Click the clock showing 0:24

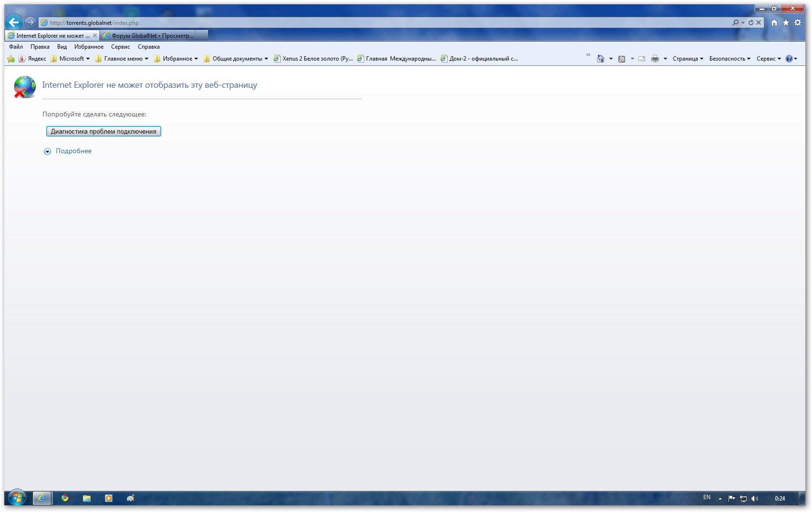(x=780, y=499)
